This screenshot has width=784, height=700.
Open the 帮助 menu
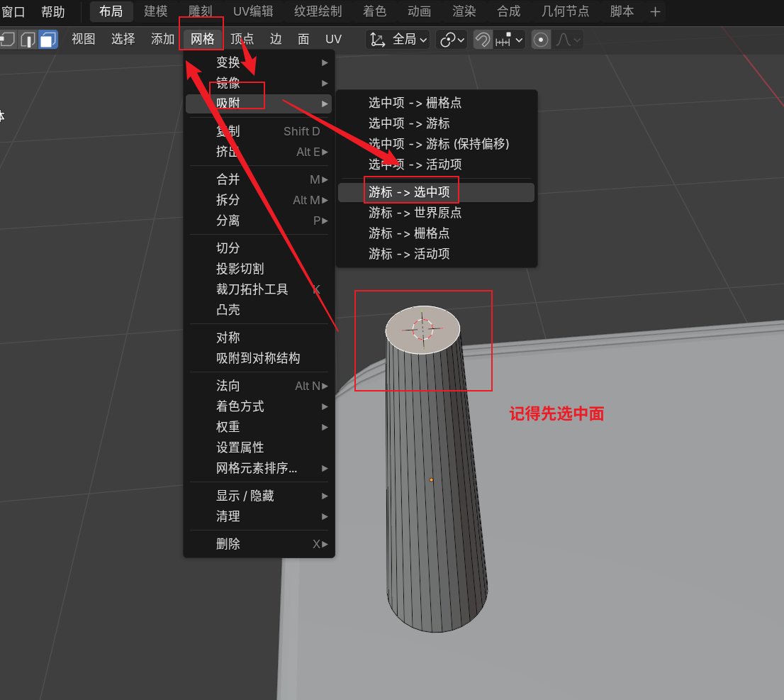[53, 12]
